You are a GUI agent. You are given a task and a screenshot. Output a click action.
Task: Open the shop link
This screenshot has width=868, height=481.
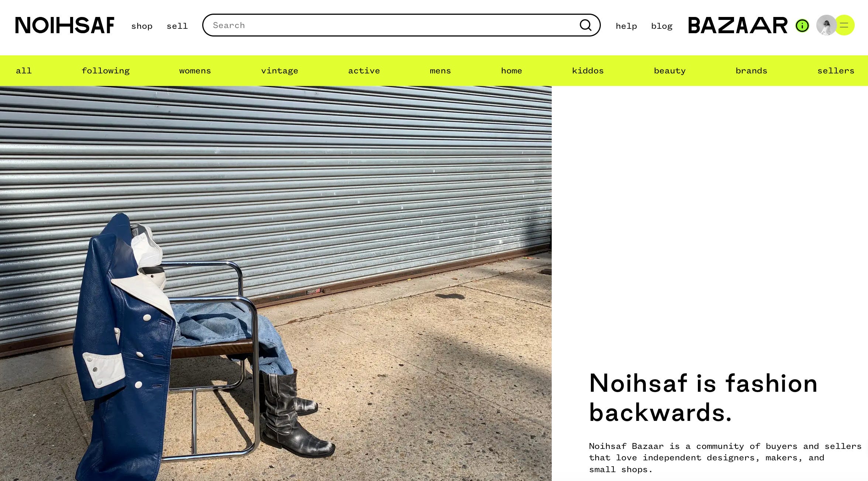pos(142,26)
